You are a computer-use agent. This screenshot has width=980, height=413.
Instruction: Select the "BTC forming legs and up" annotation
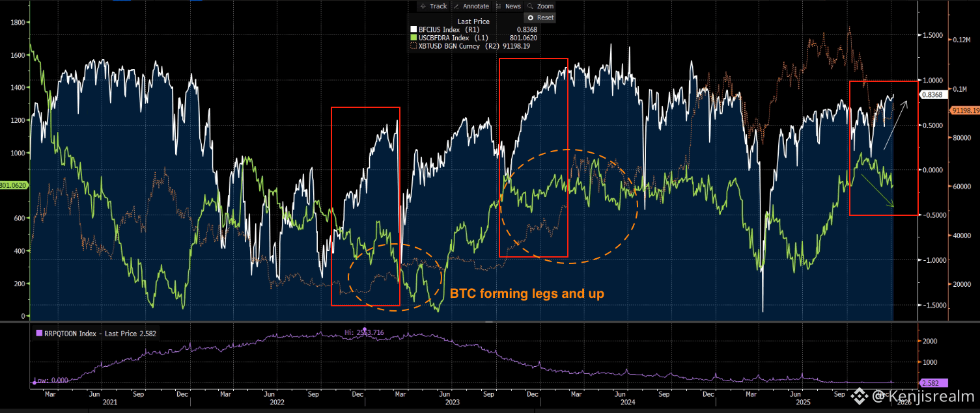(527, 294)
